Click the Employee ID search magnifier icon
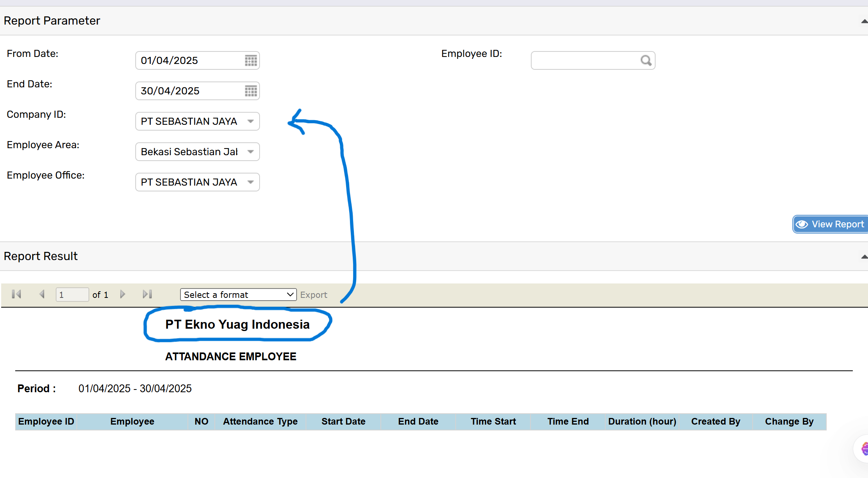Viewport: 868px width, 478px height. (x=646, y=60)
